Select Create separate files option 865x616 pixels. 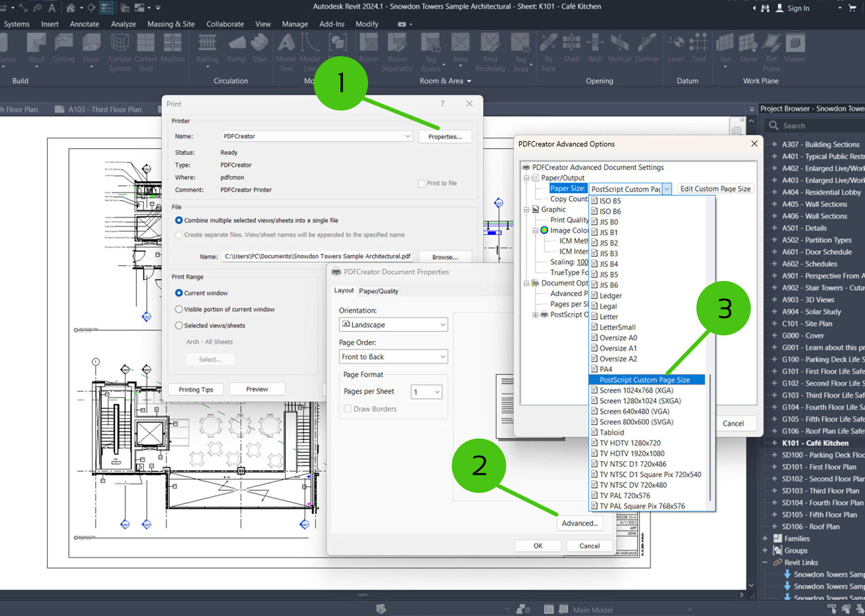[x=179, y=235]
